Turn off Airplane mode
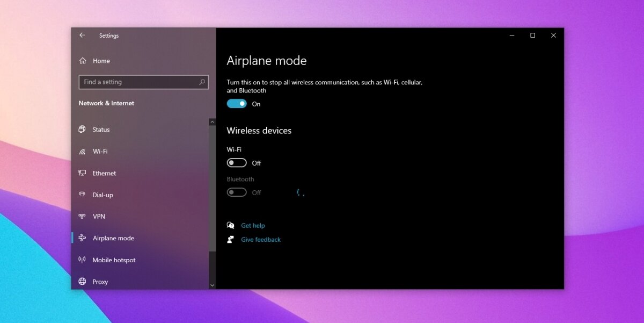Image resolution: width=644 pixels, height=323 pixels. [x=236, y=103]
